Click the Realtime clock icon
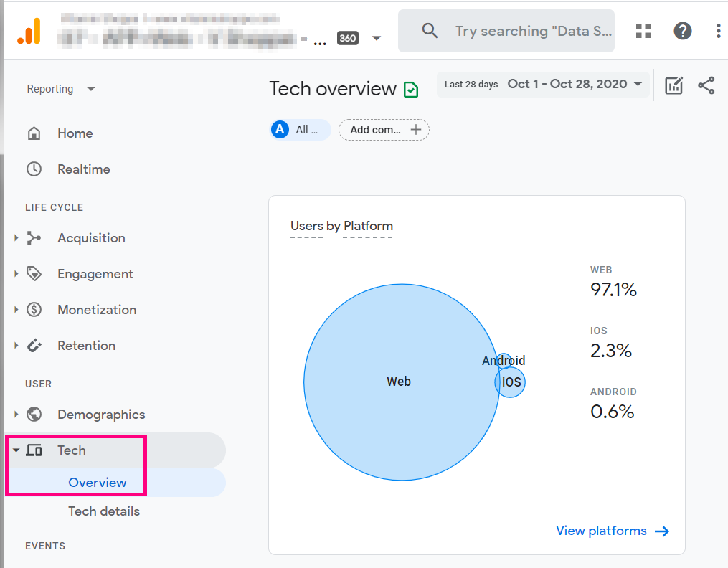The height and width of the screenshot is (568, 728). 34,169
